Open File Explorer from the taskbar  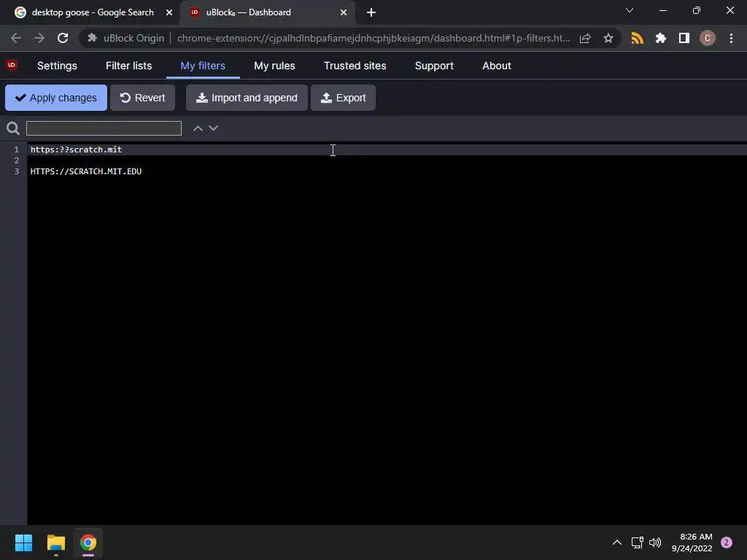pyautogui.click(x=55, y=542)
